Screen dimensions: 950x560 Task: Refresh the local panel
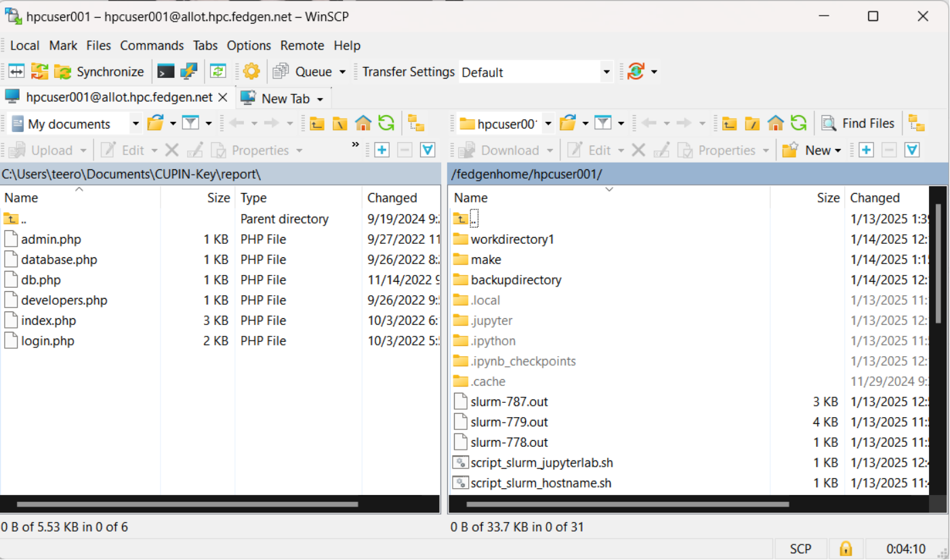tap(386, 123)
